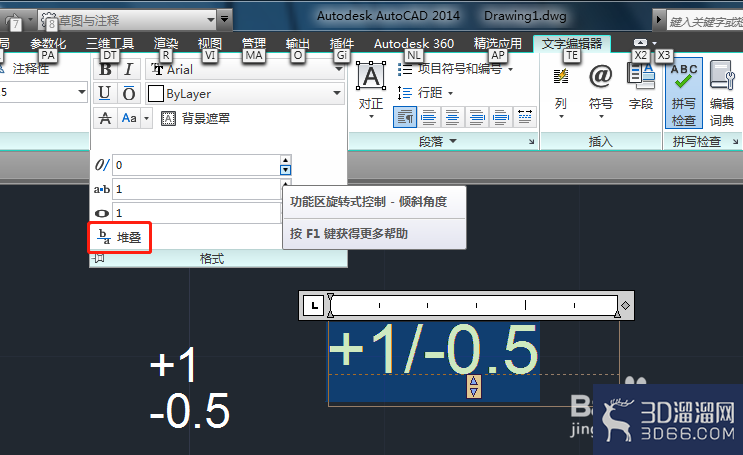Click the ribbon minimize toggle icon

pos(640,43)
